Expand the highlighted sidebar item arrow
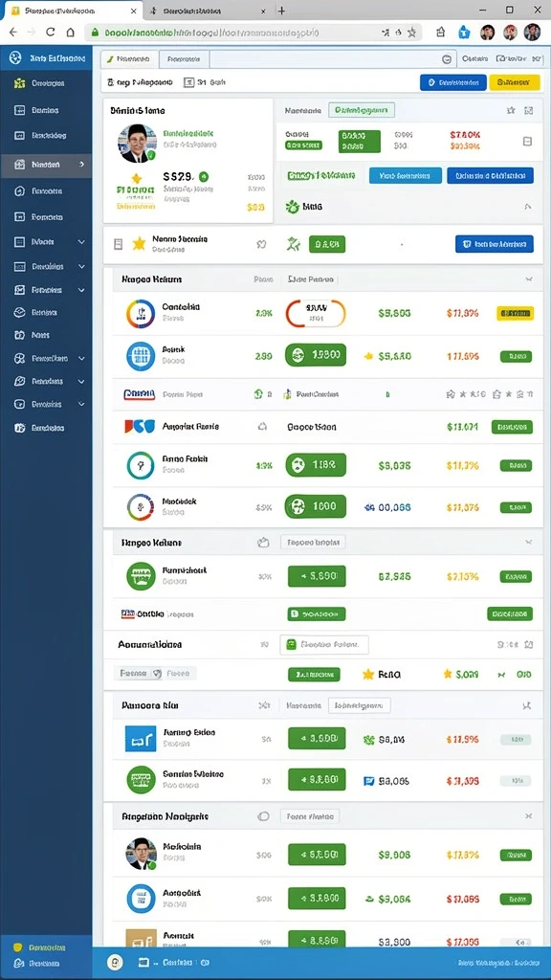The width and height of the screenshot is (551, 980). (x=82, y=165)
